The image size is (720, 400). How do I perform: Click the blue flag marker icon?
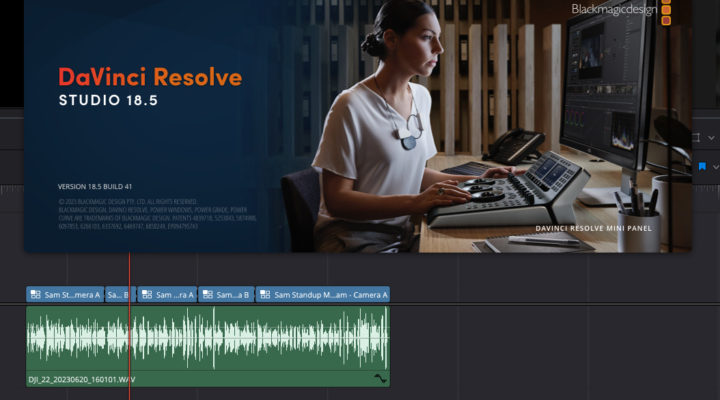click(x=702, y=166)
